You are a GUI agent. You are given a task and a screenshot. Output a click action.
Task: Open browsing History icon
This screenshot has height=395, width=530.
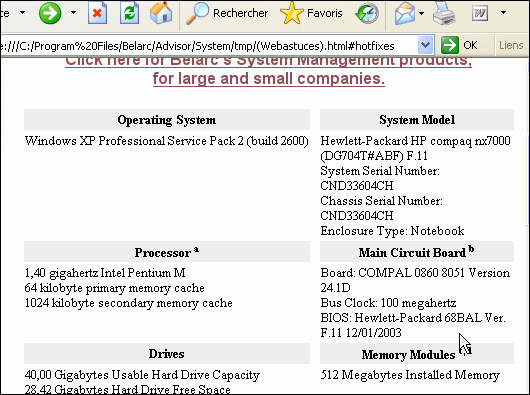(x=367, y=13)
